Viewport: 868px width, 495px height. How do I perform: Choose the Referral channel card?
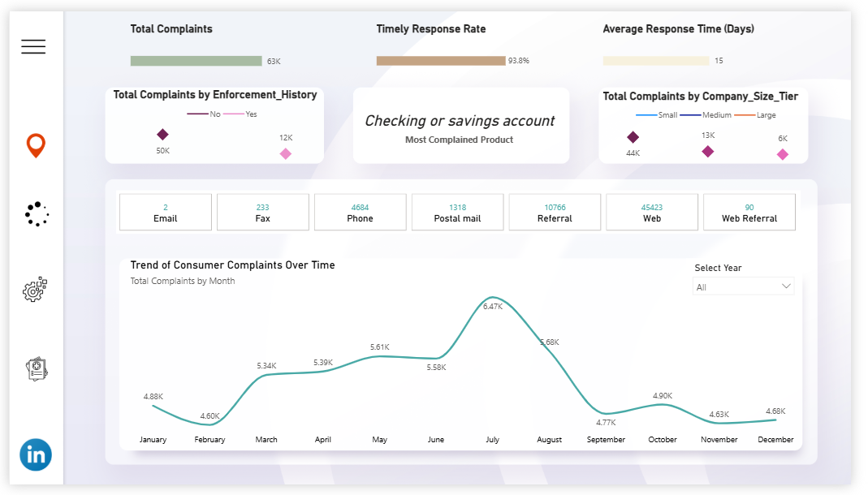pyautogui.click(x=555, y=213)
